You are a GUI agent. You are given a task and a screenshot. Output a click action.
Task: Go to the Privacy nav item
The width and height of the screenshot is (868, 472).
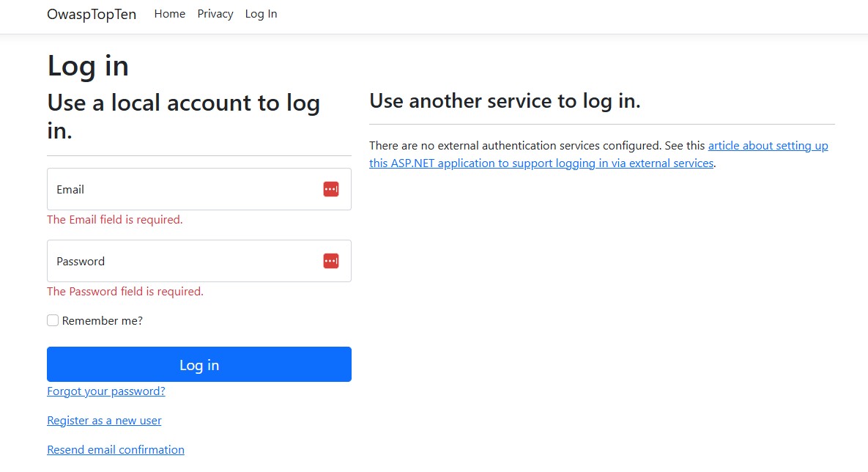click(x=215, y=14)
